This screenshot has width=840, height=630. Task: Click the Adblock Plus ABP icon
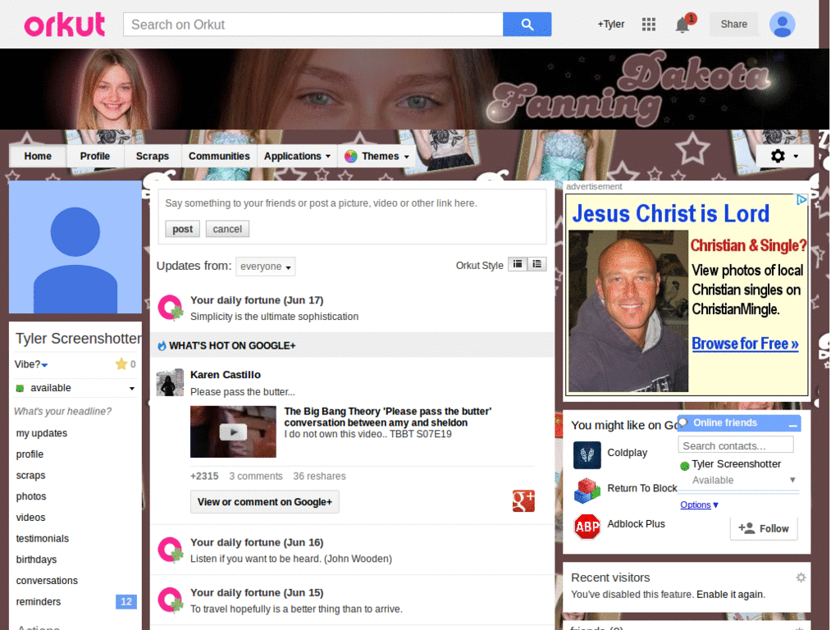(x=587, y=526)
